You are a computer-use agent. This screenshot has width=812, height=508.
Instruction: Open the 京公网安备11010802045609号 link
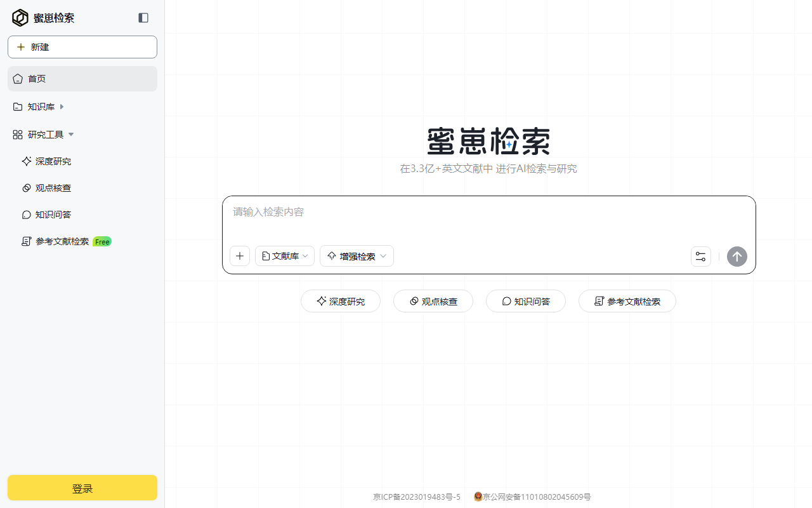[x=537, y=497]
